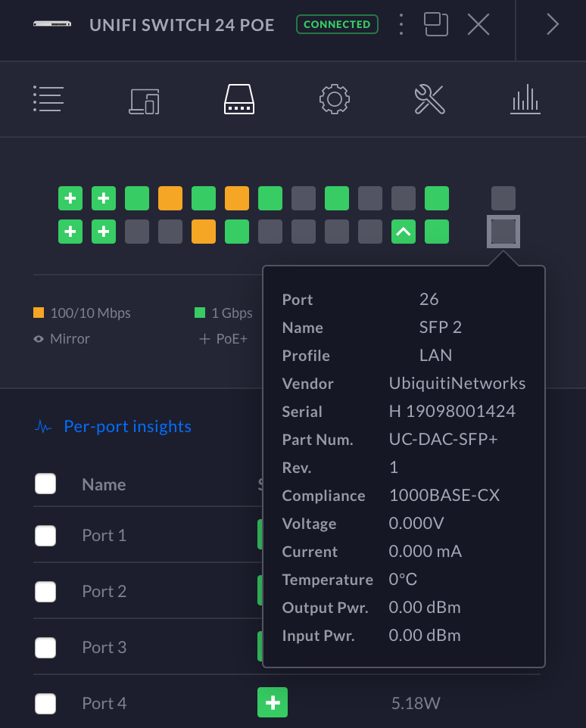Click Port 1 row name

104,535
